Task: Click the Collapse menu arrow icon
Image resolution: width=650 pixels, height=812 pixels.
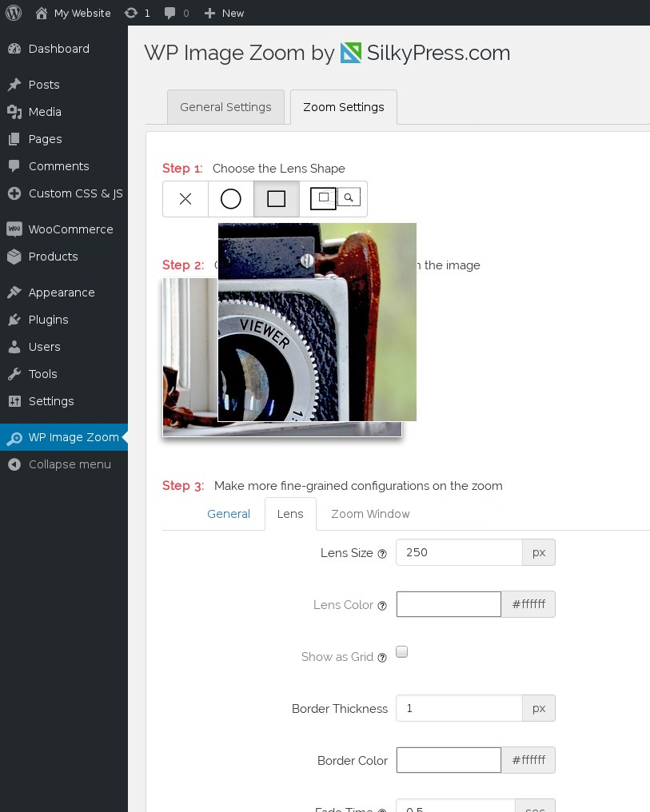Action: [x=14, y=464]
